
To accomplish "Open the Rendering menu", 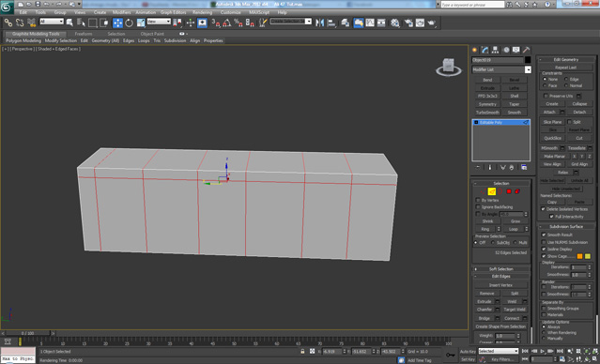I will point(202,12).
